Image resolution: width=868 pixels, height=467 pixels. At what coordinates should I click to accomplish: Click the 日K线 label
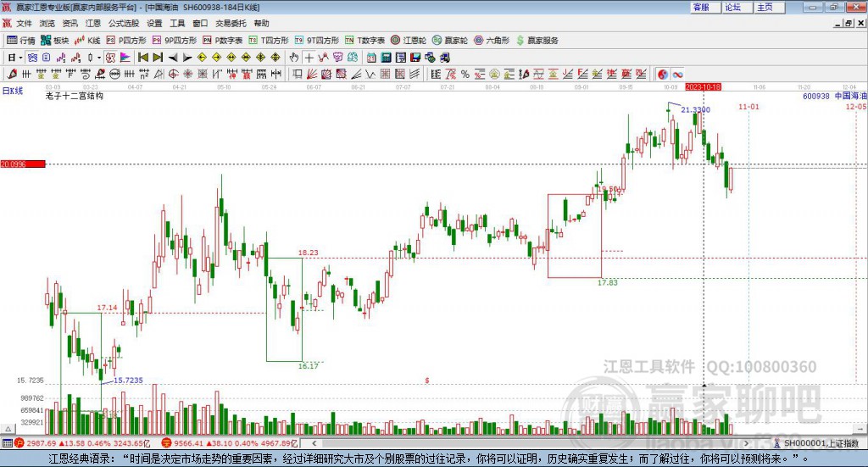click(13, 91)
